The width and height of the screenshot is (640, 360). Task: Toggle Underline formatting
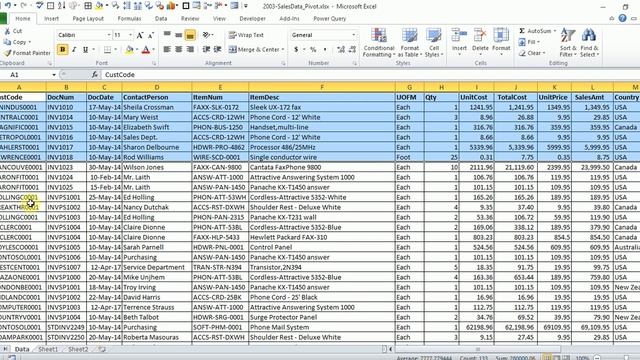pos(85,50)
